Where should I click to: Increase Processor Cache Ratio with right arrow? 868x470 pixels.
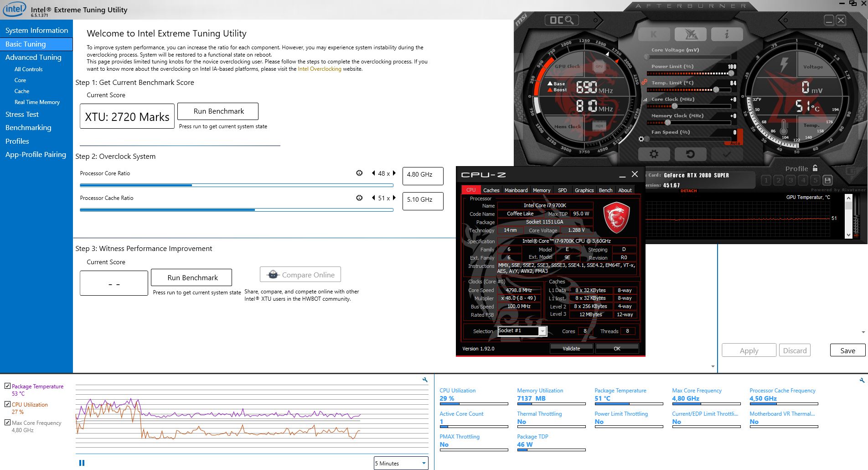click(394, 198)
